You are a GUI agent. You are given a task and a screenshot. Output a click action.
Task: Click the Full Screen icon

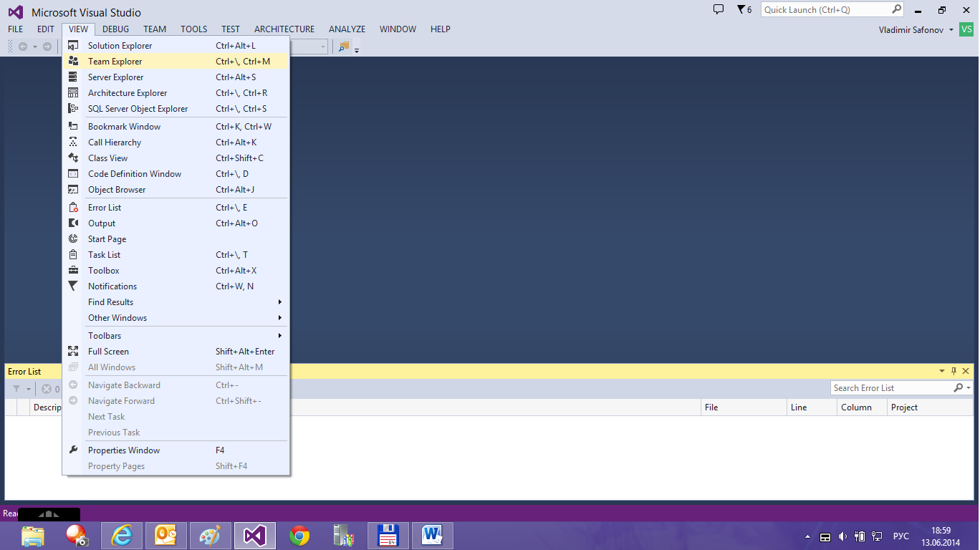coord(73,352)
